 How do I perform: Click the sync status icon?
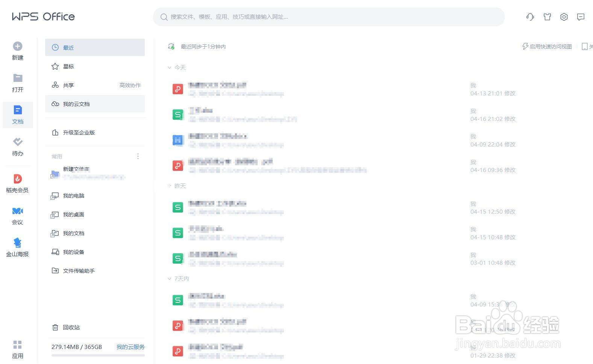(x=171, y=47)
